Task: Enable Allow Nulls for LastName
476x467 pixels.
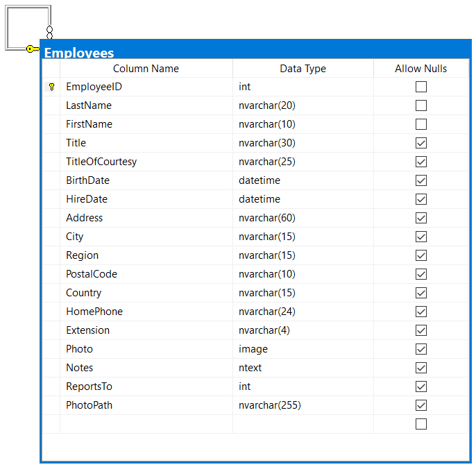Action: pos(421,106)
